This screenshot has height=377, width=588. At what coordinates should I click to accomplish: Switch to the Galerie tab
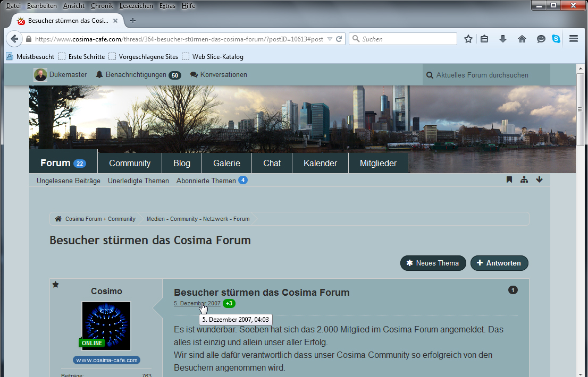(x=226, y=164)
